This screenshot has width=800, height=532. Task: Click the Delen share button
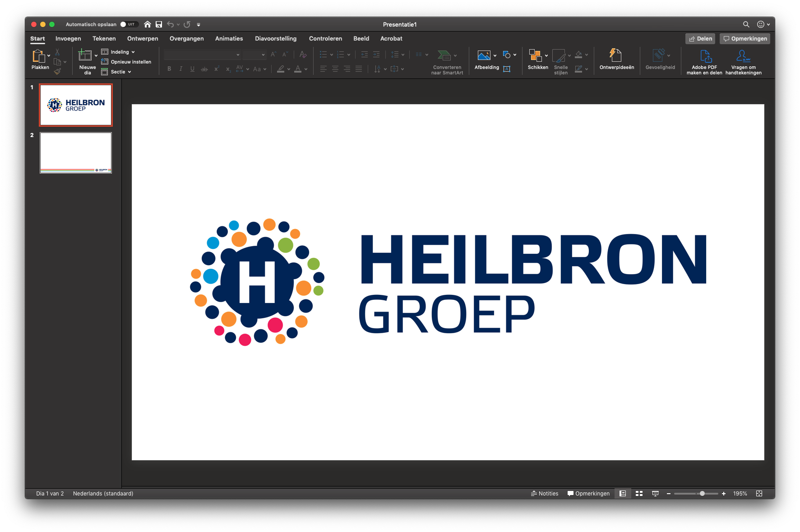[x=700, y=39]
